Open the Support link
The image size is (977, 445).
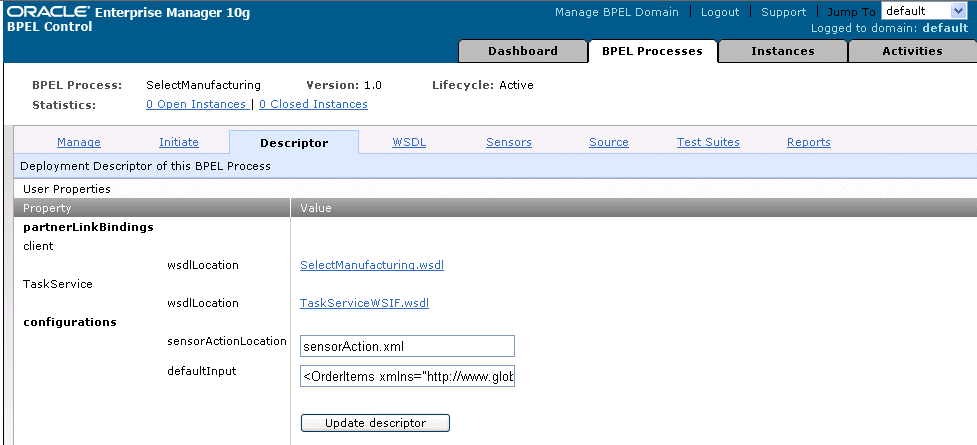pos(783,12)
